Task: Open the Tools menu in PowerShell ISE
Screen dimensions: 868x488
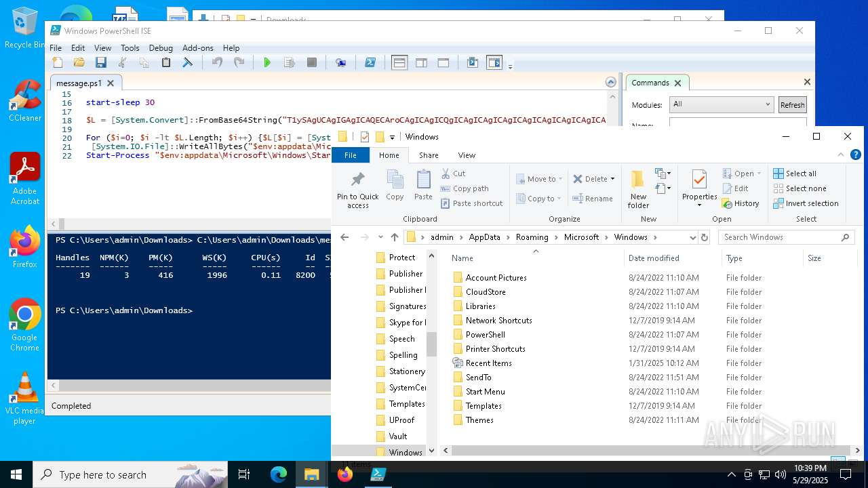Action: pyautogui.click(x=130, y=47)
